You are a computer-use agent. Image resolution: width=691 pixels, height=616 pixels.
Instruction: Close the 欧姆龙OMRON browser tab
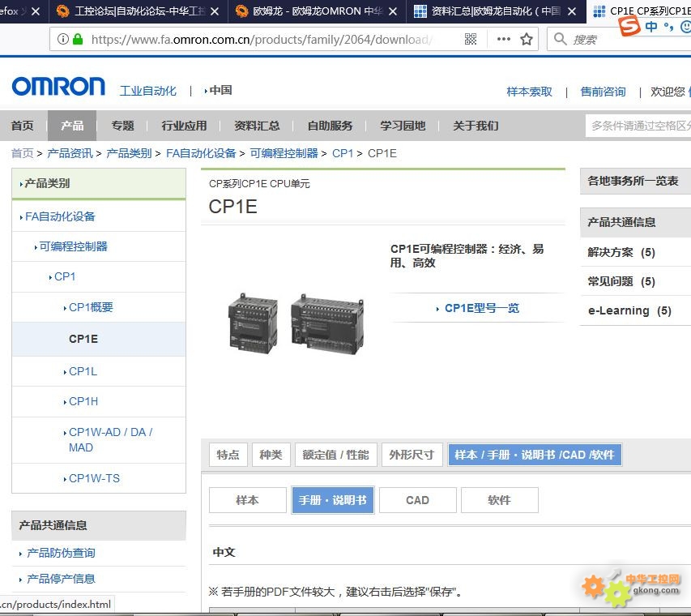[x=393, y=11]
